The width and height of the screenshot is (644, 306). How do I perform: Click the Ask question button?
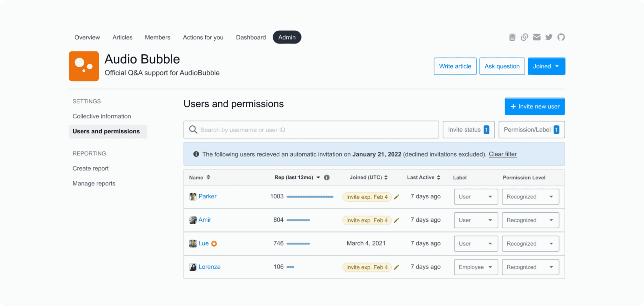[502, 66]
